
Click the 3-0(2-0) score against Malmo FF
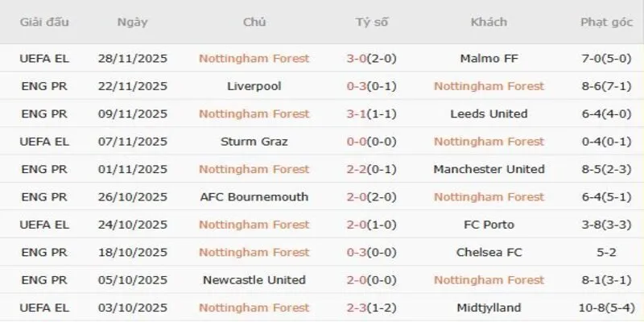[x=371, y=58]
